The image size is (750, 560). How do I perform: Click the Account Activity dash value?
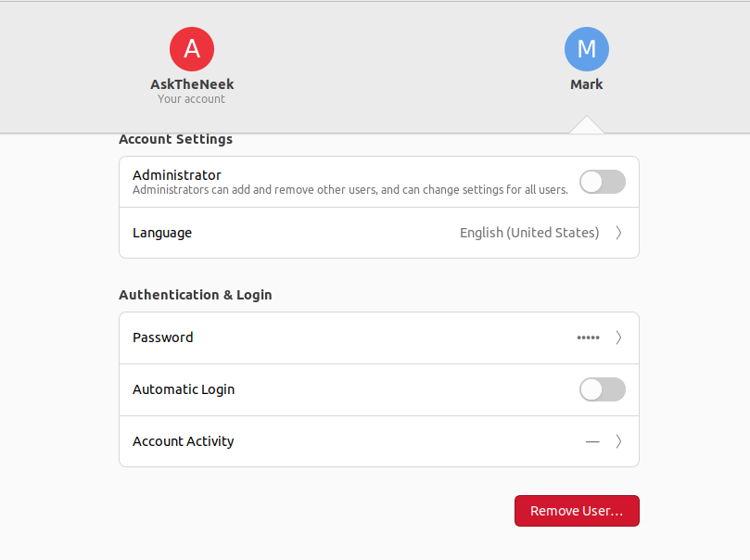(592, 441)
